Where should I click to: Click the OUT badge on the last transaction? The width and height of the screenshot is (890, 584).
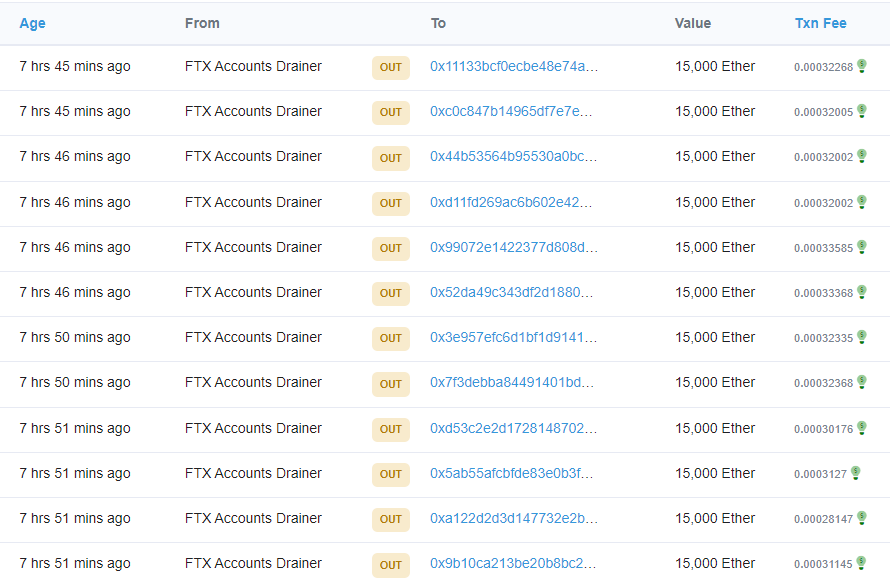coord(390,565)
